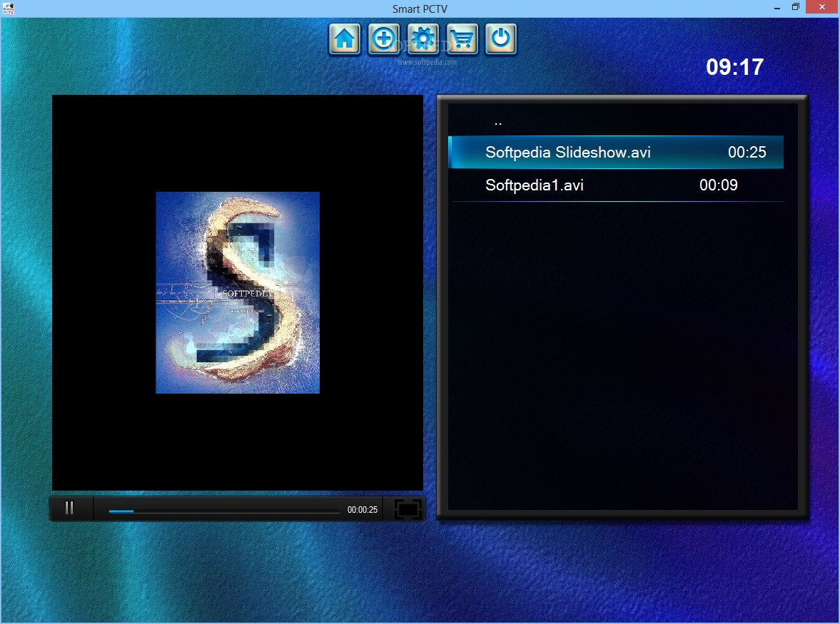The image size is (840, 624).
Task: Click the video preview area
Action: pyautogui.click(x=238, y=292)
